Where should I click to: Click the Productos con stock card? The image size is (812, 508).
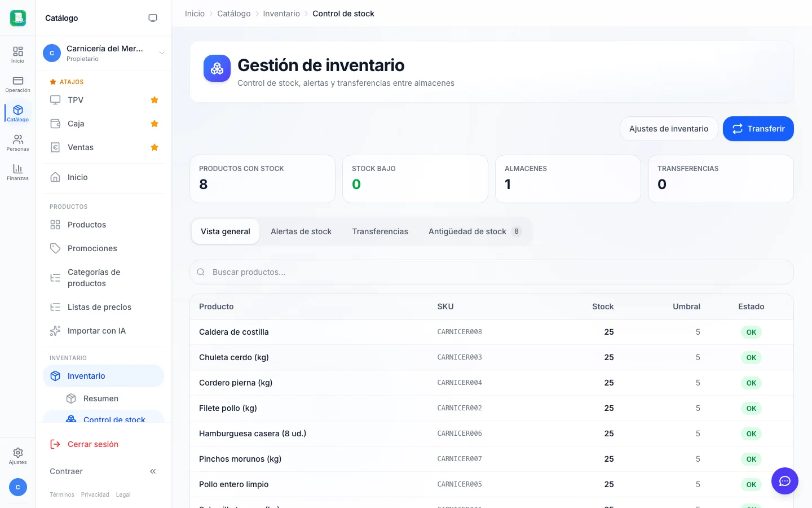[x=262, y=179]
